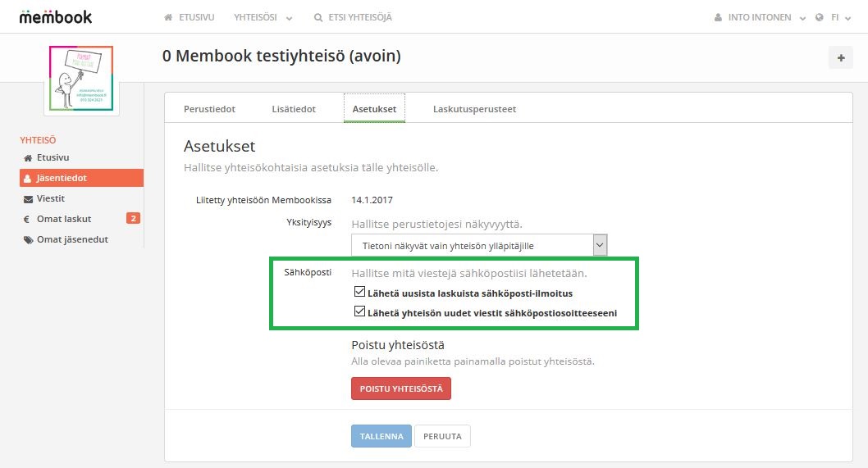Click the red POISTU YHTEISÖSTÄ button

pyautogui.click(x=401, y=388)
